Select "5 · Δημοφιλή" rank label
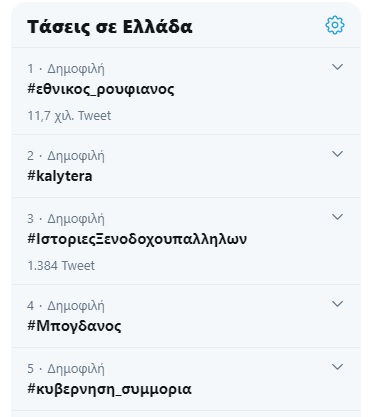 tap(66, 369)
